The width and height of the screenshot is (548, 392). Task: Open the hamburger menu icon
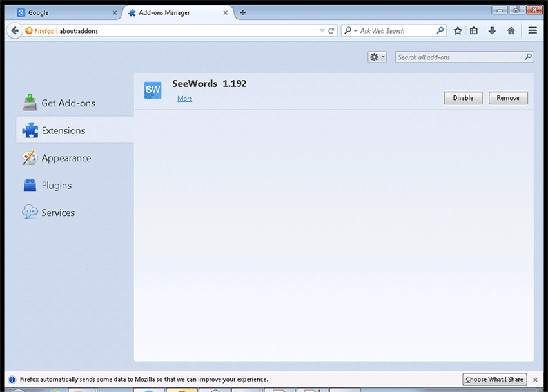click(x=533, y=30)
